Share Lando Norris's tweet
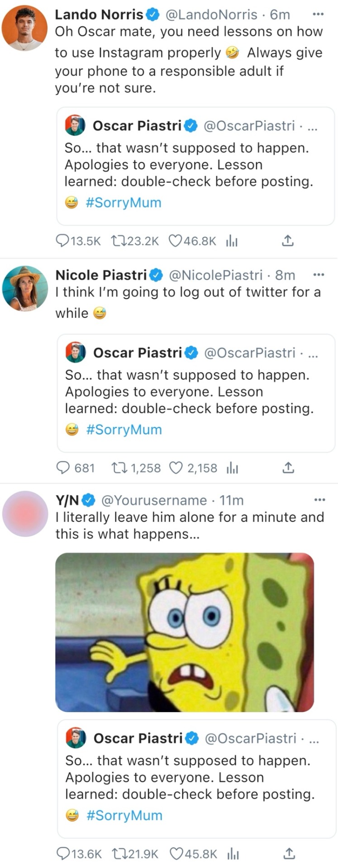Viewport: 338px width, 868px height. [x=288, y=241]
